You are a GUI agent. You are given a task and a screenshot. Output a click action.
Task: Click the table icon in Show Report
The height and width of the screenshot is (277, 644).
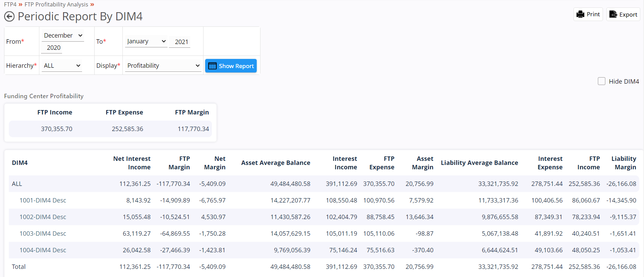coord(212,66)
